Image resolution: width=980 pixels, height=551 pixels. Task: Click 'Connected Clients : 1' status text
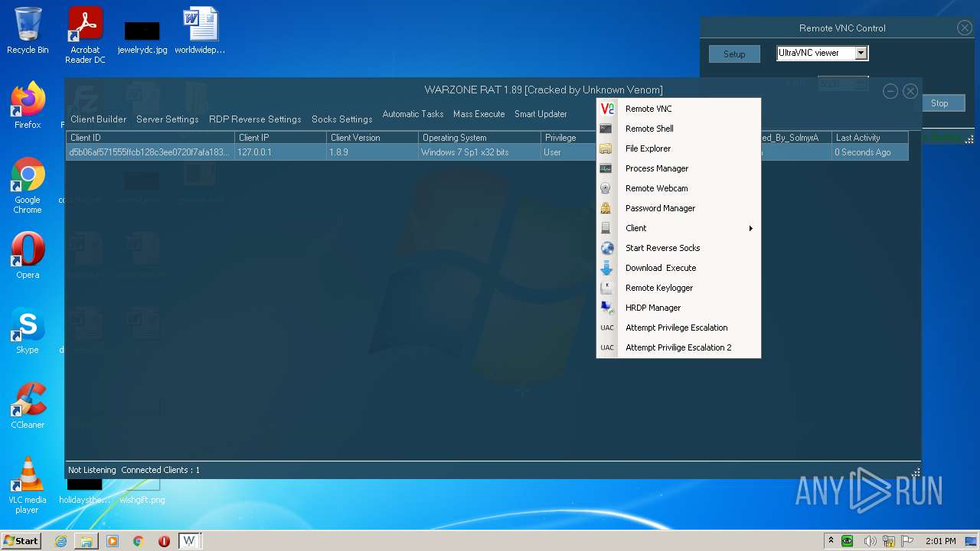[x=161, y=470]
